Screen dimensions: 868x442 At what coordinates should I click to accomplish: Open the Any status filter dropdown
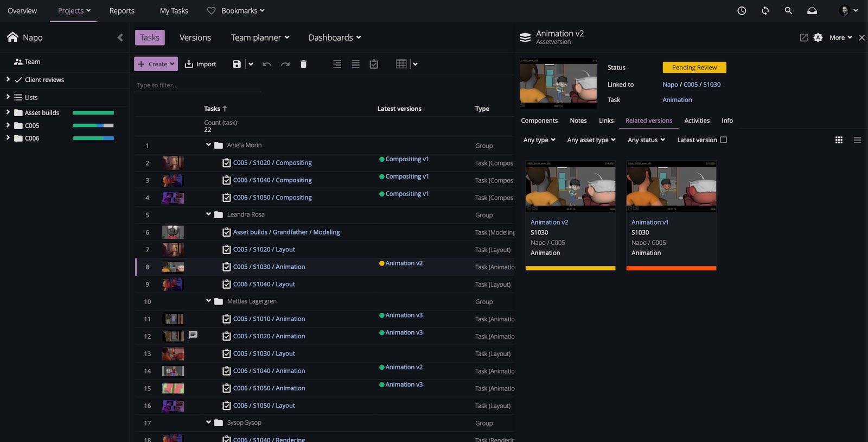point(646,140)
